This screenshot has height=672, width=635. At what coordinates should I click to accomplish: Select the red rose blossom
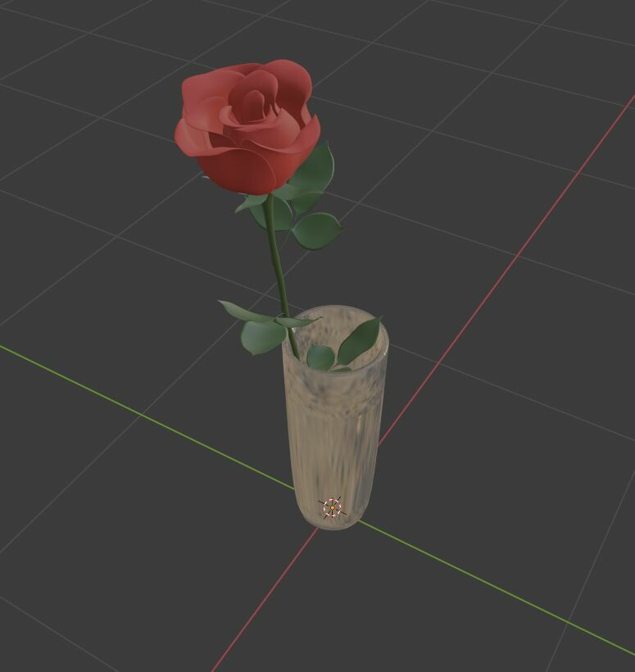click(247, 127)
